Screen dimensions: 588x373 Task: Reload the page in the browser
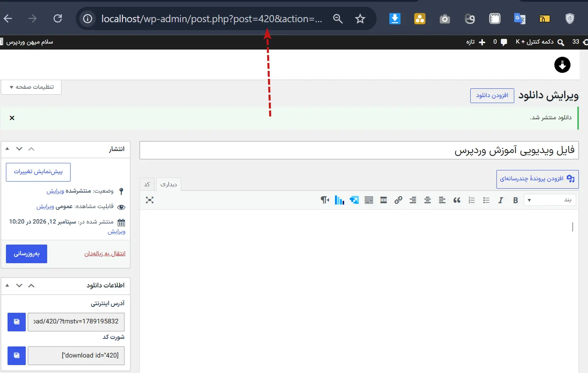point(58,19)
